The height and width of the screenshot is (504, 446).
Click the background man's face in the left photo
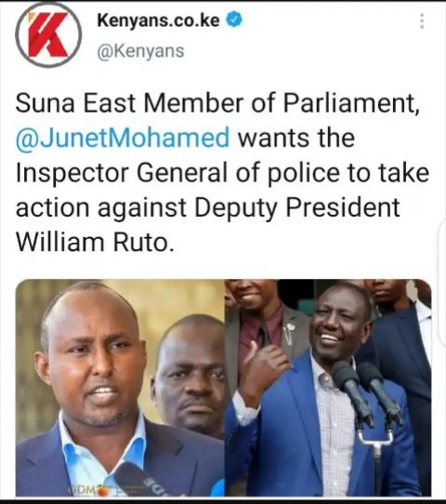[x=188, y=375]
